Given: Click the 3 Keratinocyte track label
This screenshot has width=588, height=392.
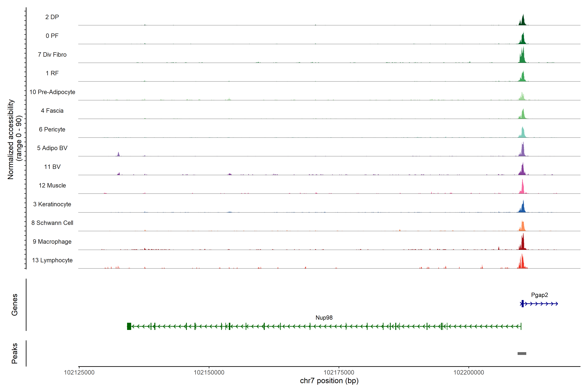Looking at the screenshot, I should point(52,204).
